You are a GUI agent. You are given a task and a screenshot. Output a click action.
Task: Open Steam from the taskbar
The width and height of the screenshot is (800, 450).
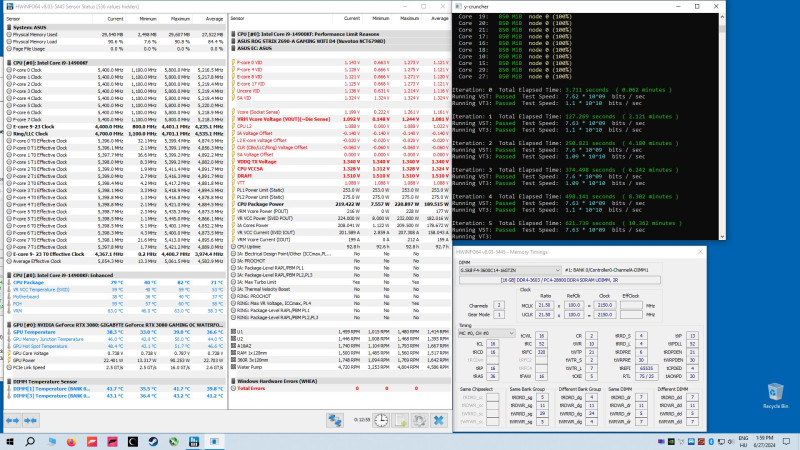point(155,441)
